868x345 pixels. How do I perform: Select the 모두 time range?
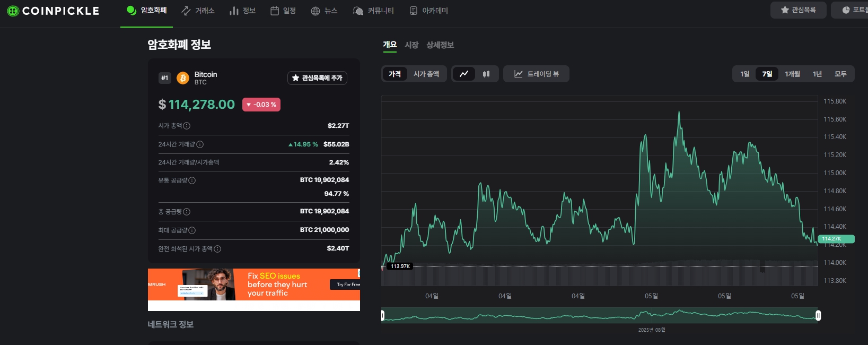point(840,74)
